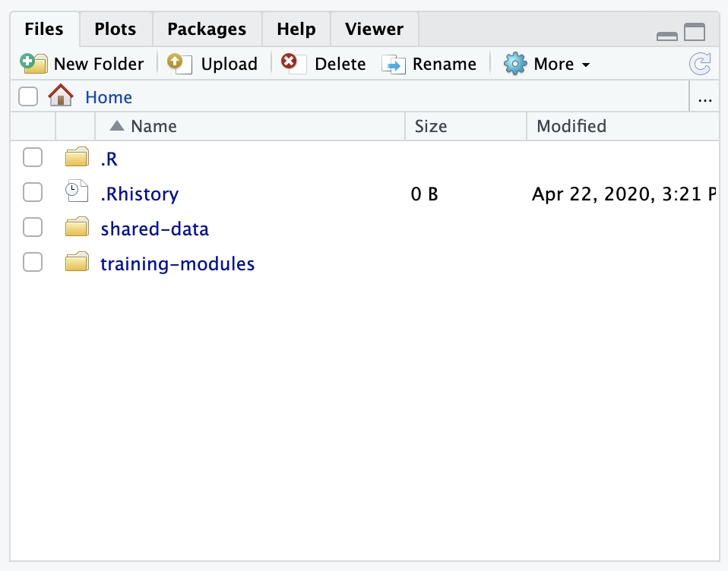Click the Home folder icon
The image size is (728, 571).
tap(60, 96)
